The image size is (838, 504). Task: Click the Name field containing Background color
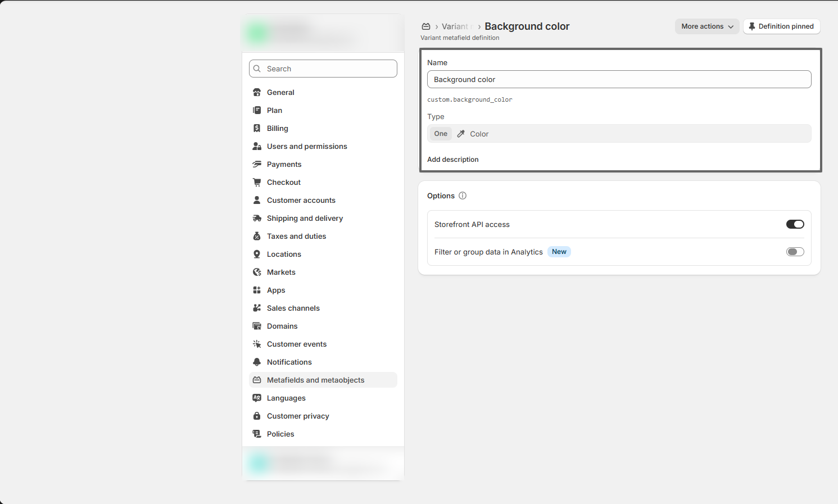[619, 79]
